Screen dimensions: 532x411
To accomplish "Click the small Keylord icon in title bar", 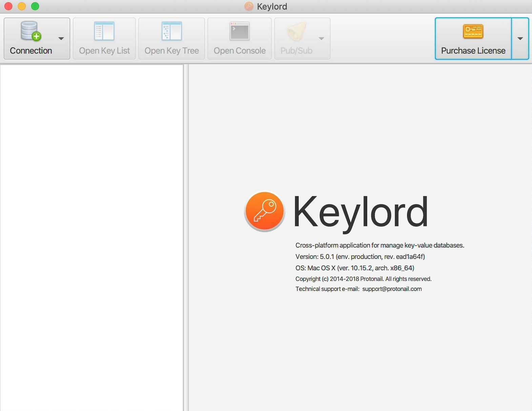I will point(249,6).
